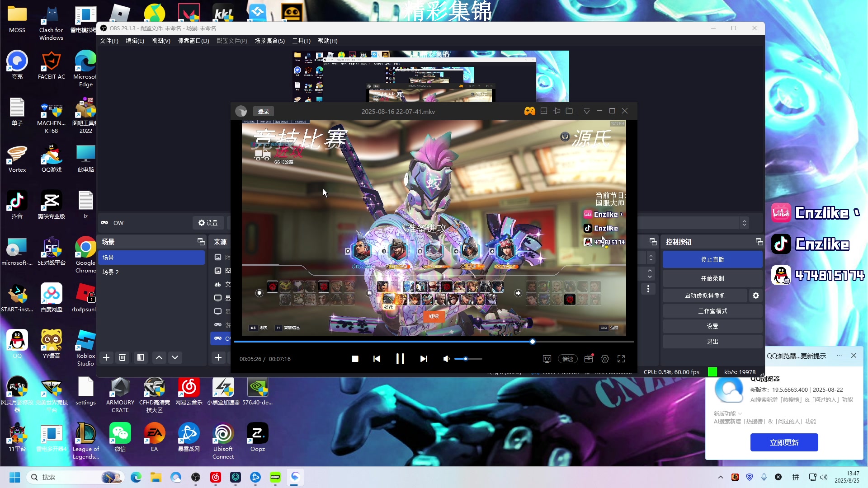
Task: Open file folder icon in player title bar
Action: click(x=570, y=111)
